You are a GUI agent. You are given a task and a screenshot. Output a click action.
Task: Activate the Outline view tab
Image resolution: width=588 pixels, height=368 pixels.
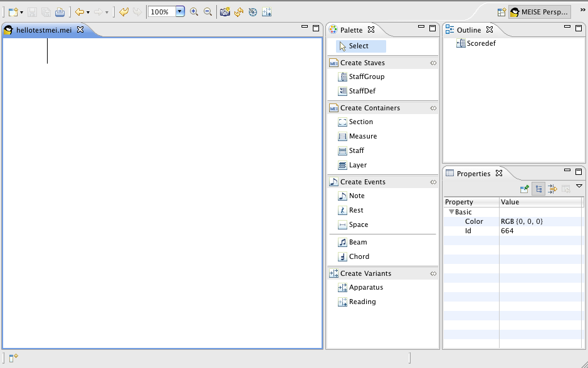tap(468, 30)
